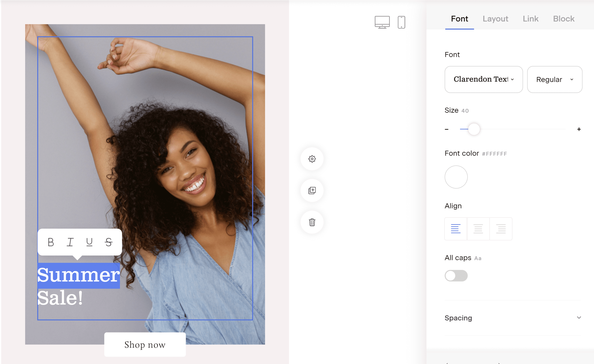This screenshot has height=364, width=594.
Task: Open the Regular font weight dropdown
Action: point(555,80)
